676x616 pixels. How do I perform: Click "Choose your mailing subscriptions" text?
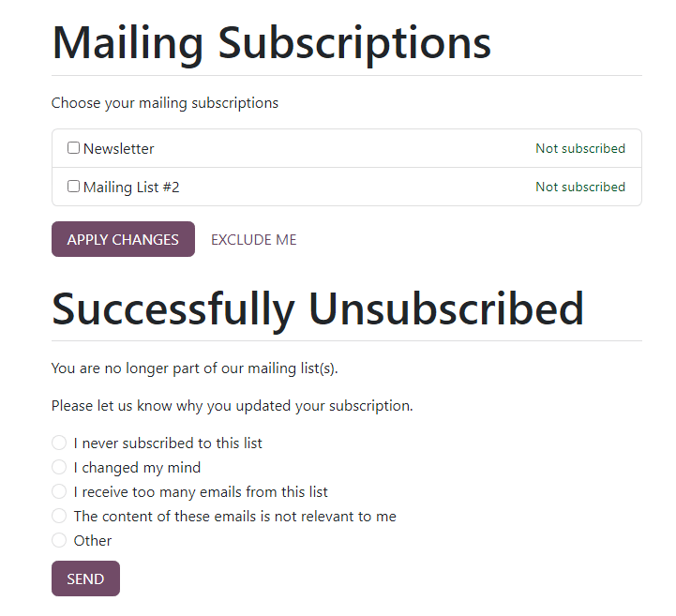pos(165,102)
